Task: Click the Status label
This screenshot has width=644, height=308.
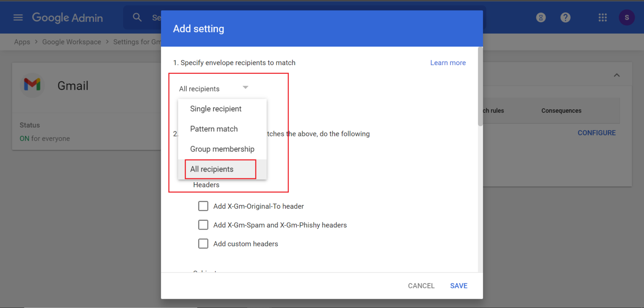Action: click(30, 125)
